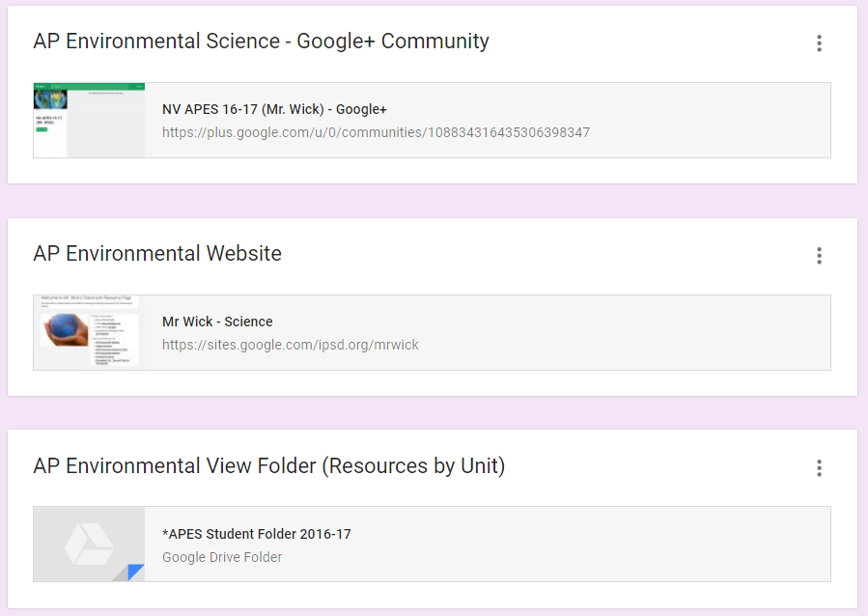Screen dimensions: 868x616
Task: Open the *APES Student Folder 2016-17
Action: coord(256,533)
